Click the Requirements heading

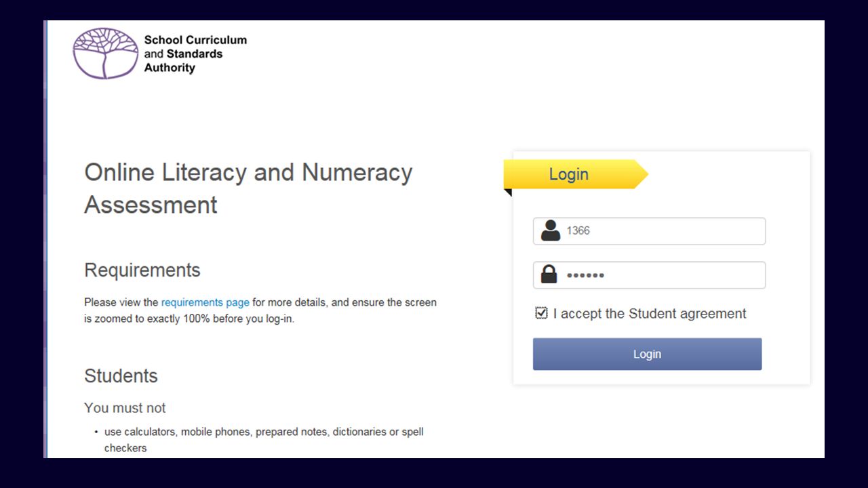(x=142, y=270)
